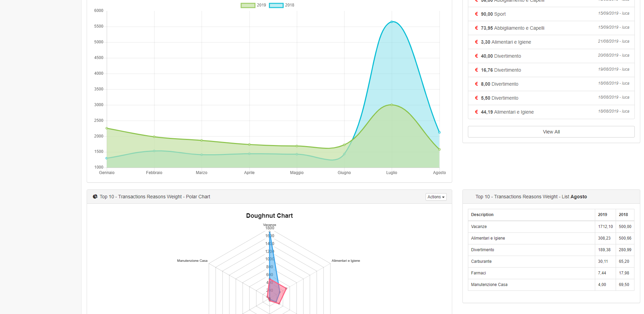
Task: Toggle the 2018 legend swatch
Action: 276,5
